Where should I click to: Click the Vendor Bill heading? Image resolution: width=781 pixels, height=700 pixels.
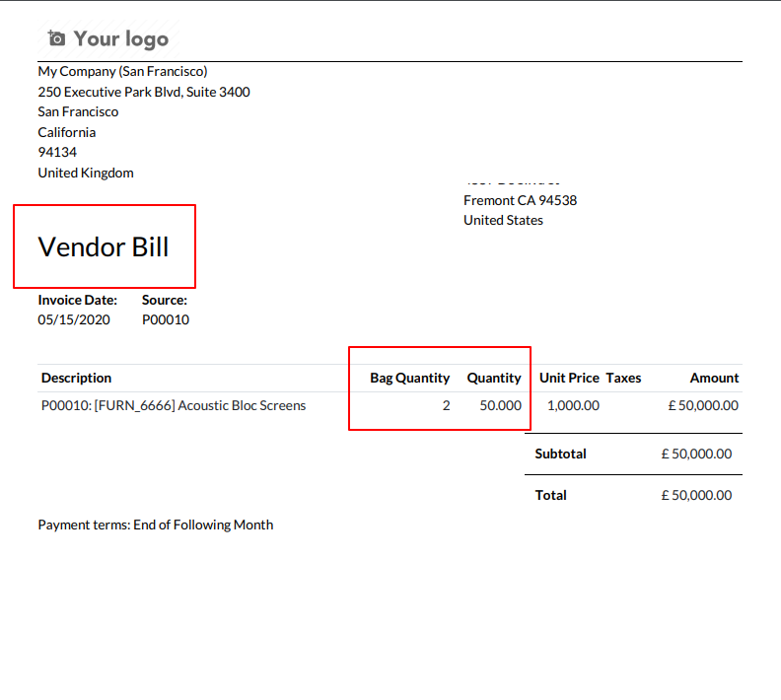click(x=104, y=246)
